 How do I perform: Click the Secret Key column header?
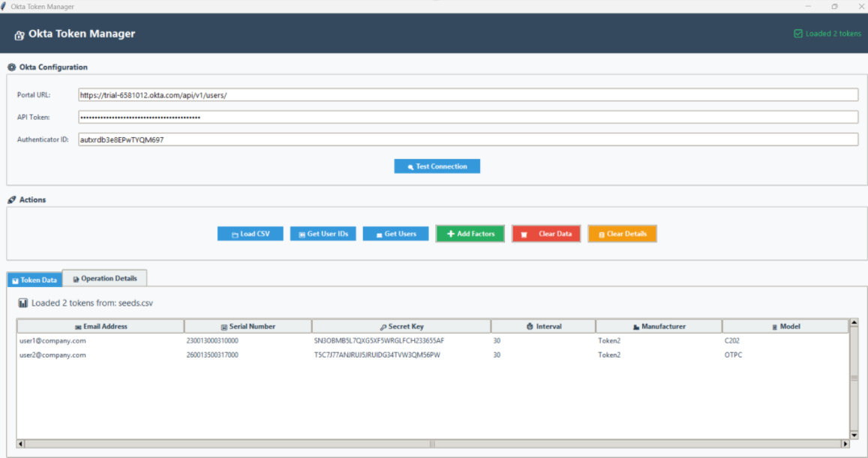401,327
